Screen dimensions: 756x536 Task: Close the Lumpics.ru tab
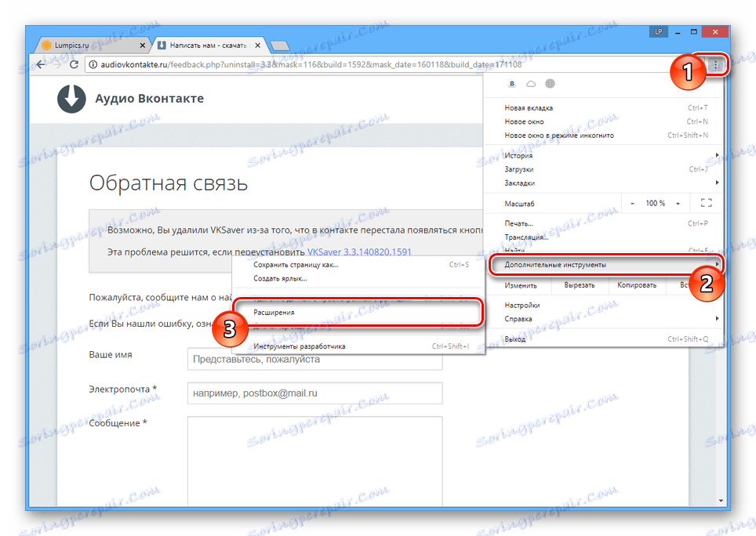142,45
